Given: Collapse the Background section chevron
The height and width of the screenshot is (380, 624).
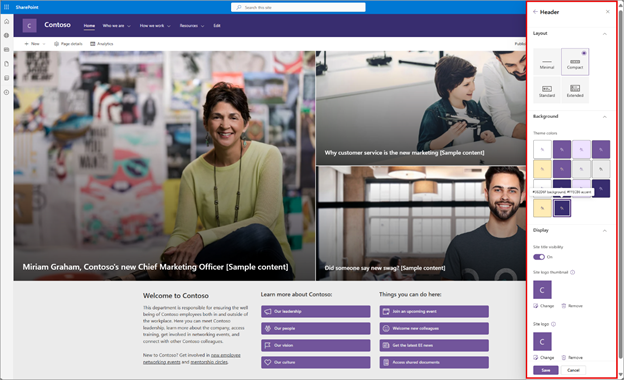Looking at the screenshot, I should pyautogui.click(x=604, y=117).
